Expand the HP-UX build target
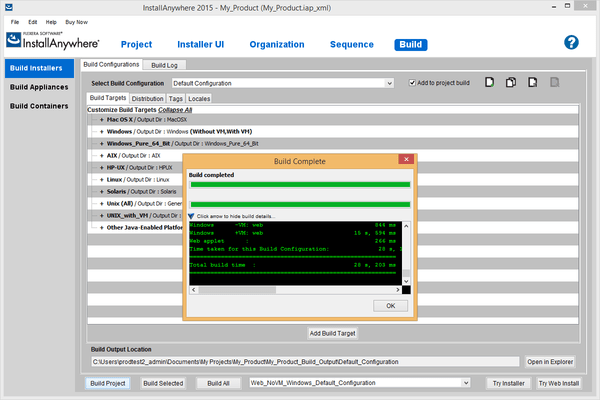Viewport: 600px width, 400px height. pyautogui.click(x=102, y=168)
